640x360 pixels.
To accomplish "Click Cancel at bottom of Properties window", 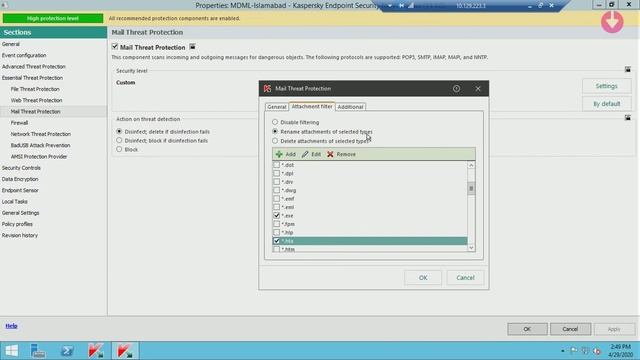I will (x=570, y=329).
